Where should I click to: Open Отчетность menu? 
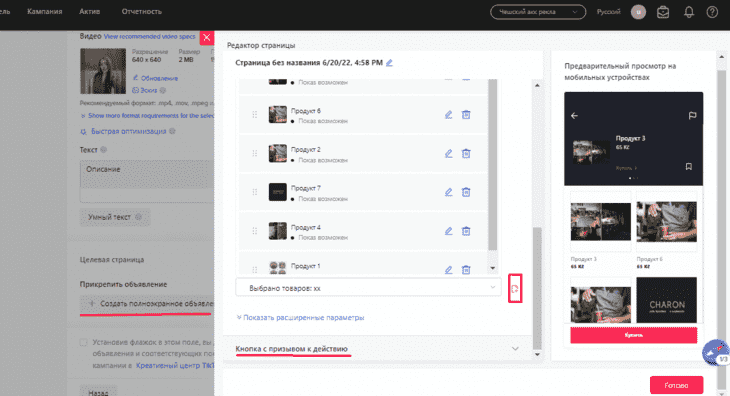[142, 12]
